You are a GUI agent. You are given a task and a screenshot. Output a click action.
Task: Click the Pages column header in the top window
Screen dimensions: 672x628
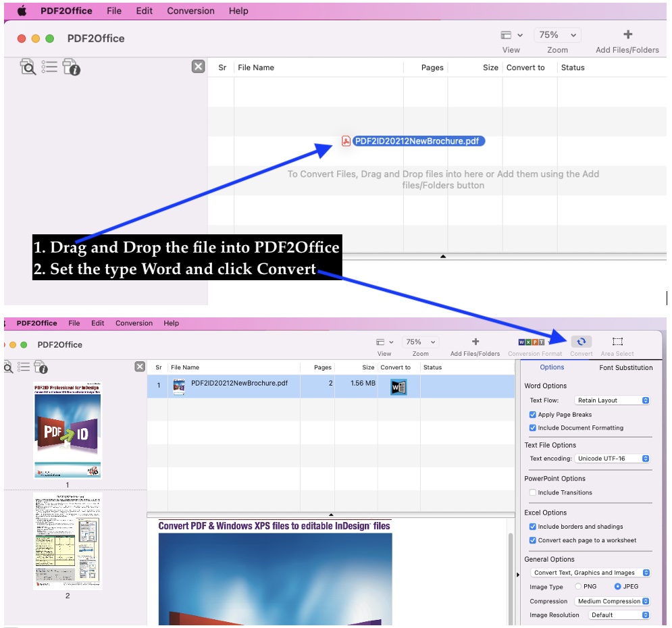(432, 68)
